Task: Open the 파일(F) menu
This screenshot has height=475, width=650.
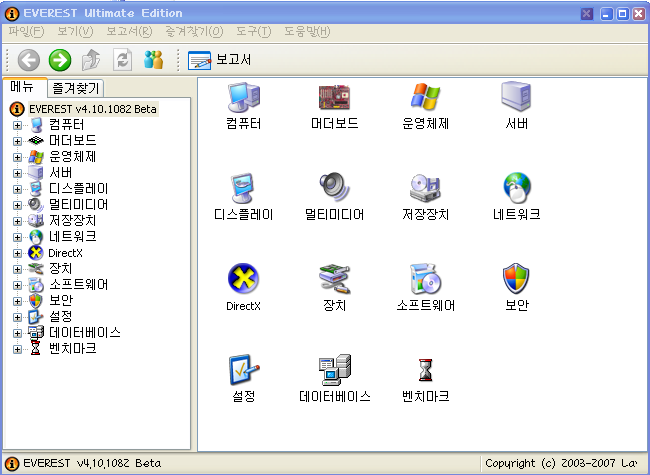Action: pyautogui.click(x=26, y=32)
